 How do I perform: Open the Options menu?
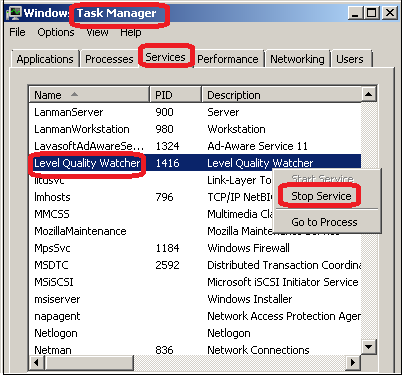56,32
